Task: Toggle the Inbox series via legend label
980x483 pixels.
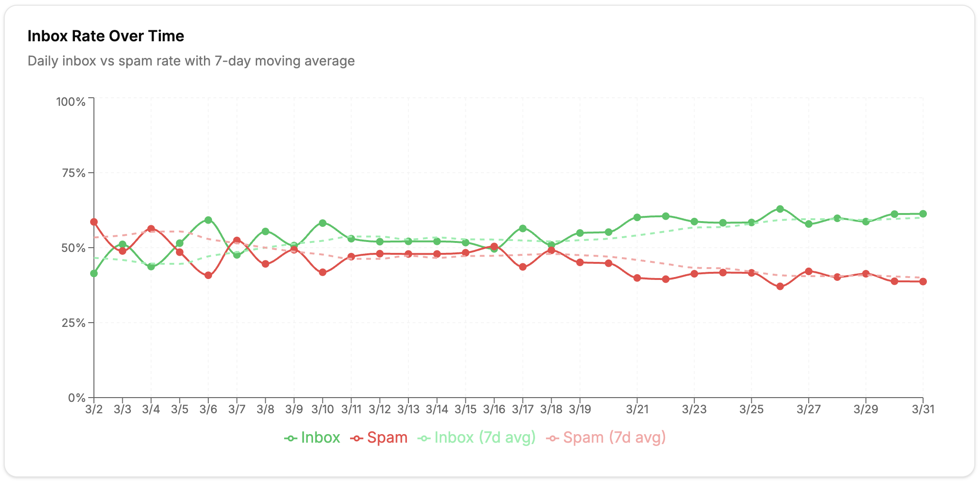Action: tap(320, 437)
